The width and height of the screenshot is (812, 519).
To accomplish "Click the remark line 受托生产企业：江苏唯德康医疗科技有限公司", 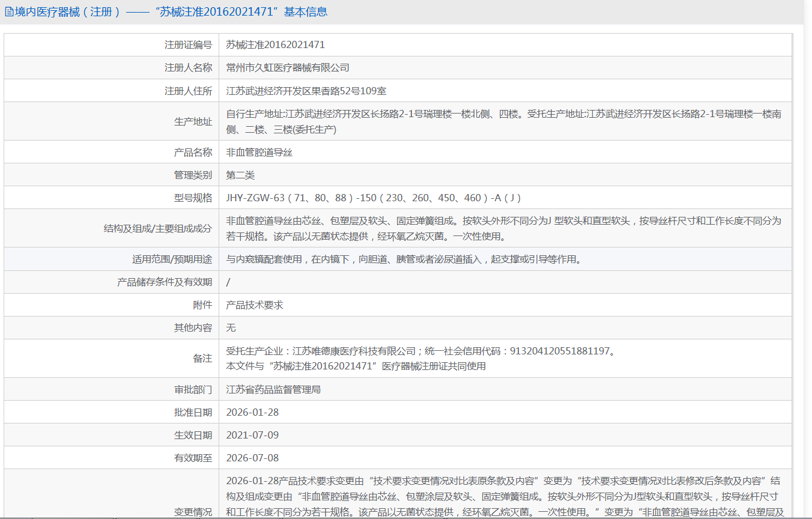I will click(420, 351).
